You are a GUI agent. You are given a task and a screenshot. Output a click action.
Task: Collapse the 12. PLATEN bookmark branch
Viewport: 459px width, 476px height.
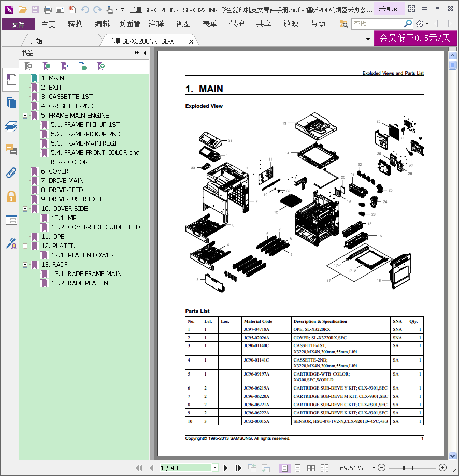click(x=25, y=246)
